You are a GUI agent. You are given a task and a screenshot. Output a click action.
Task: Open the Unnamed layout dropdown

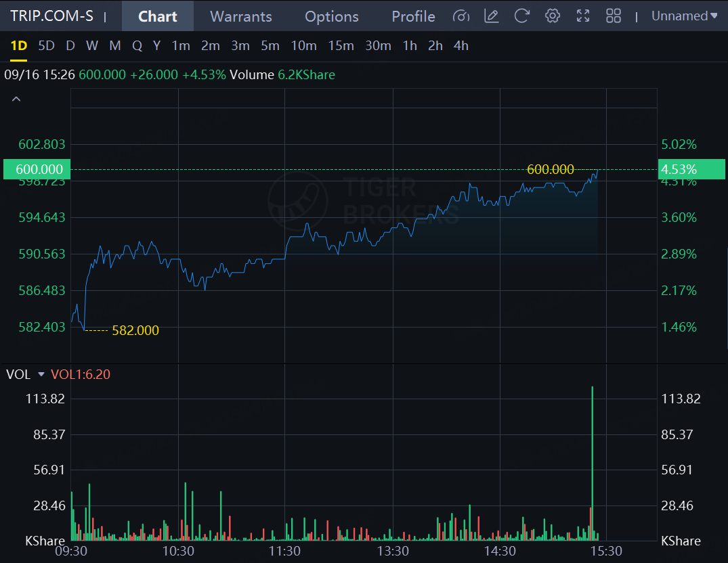[x=685, y=16]
